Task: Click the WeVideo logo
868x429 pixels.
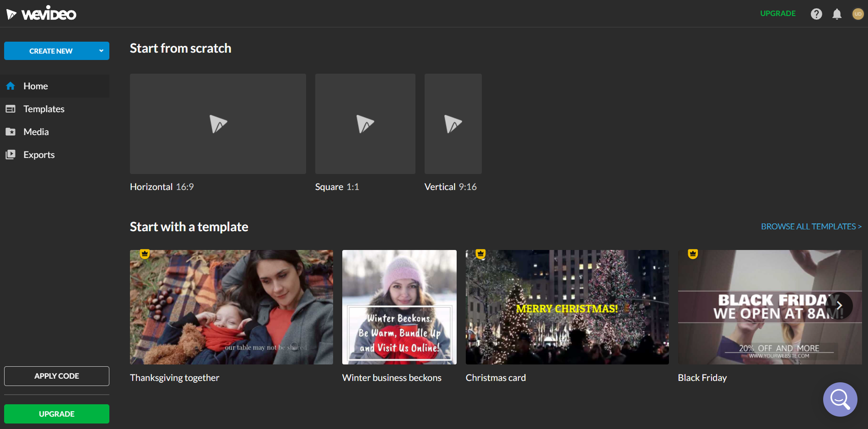Action: 42,14
